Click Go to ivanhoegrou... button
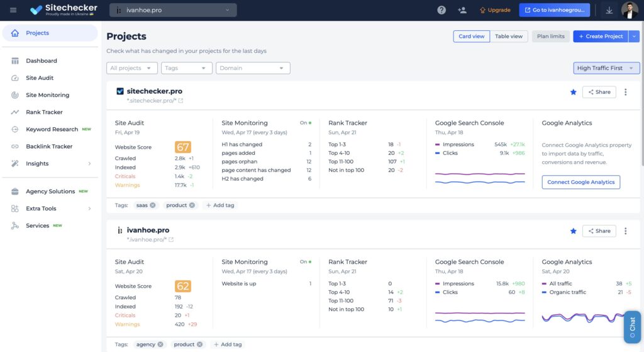The image size is (644, 352). pyautogui.click(x=555, y=10)
